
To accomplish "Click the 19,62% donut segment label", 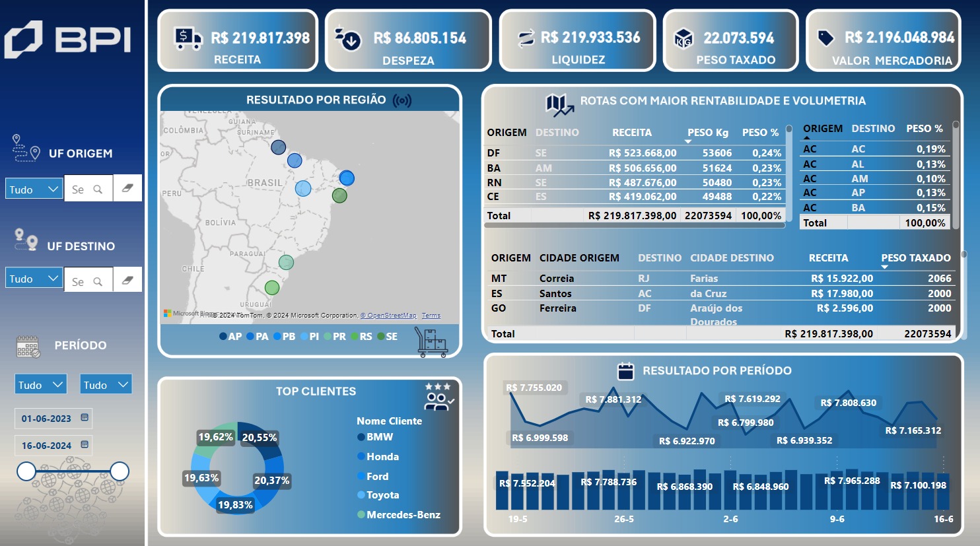I will click(x=215, y=437).
